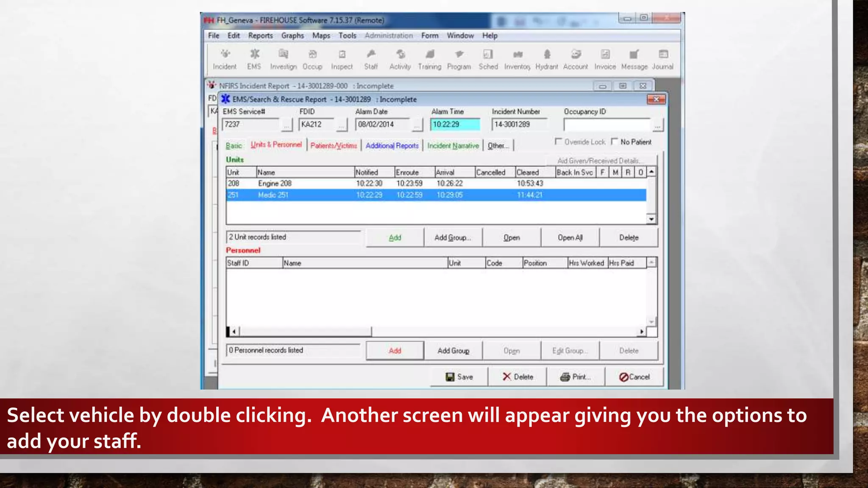868x488 pixels.
Task: Open the Invoice toolbar icon
Action: pos(605,59)
